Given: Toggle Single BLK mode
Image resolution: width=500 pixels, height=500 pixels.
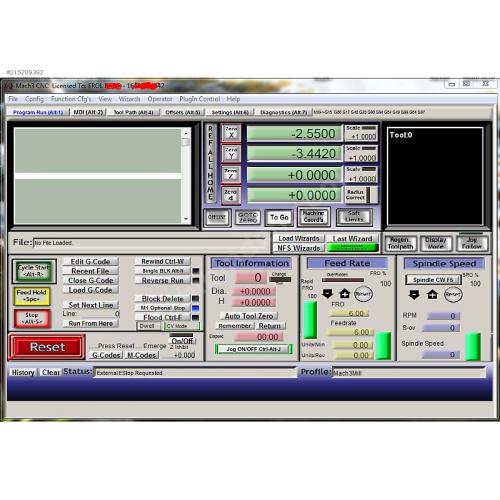Looking at the screenshot, I should click(x=163, y=271).
